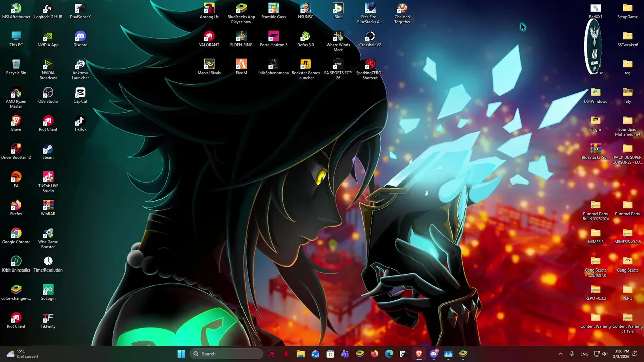The height and width of the screenshot is (362, 644).
Task: Select the Brave desktop shortcut
Action: pos(16,124)
